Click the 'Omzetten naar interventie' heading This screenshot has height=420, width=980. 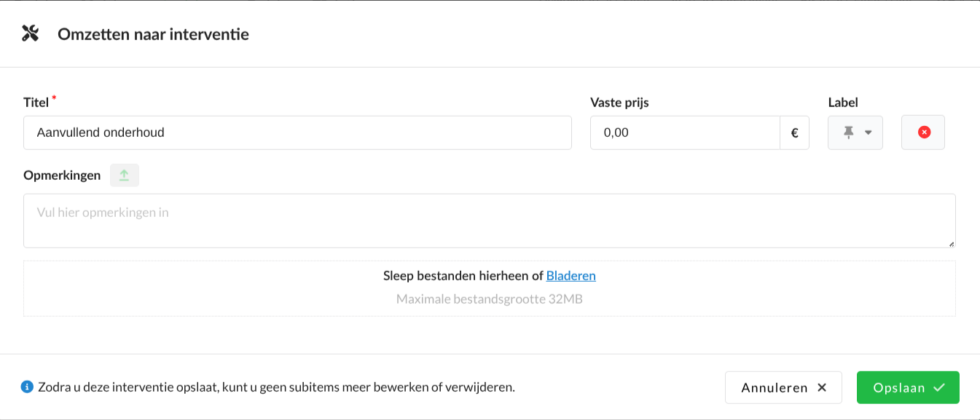(153, 34)
